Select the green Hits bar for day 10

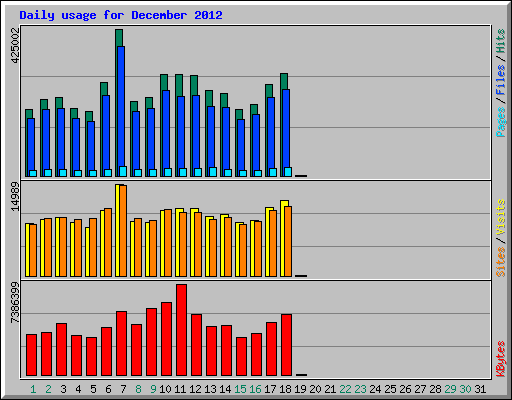coord(164,82)
